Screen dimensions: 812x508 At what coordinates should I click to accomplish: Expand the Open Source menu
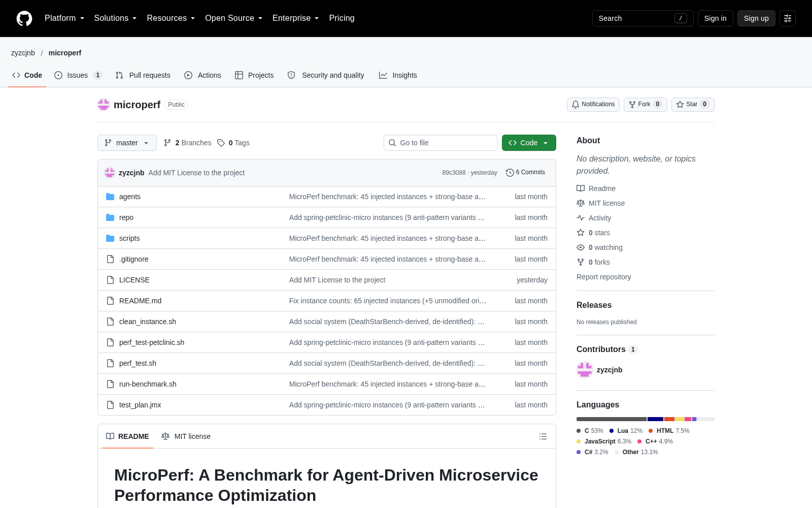(x=234, y=18)
